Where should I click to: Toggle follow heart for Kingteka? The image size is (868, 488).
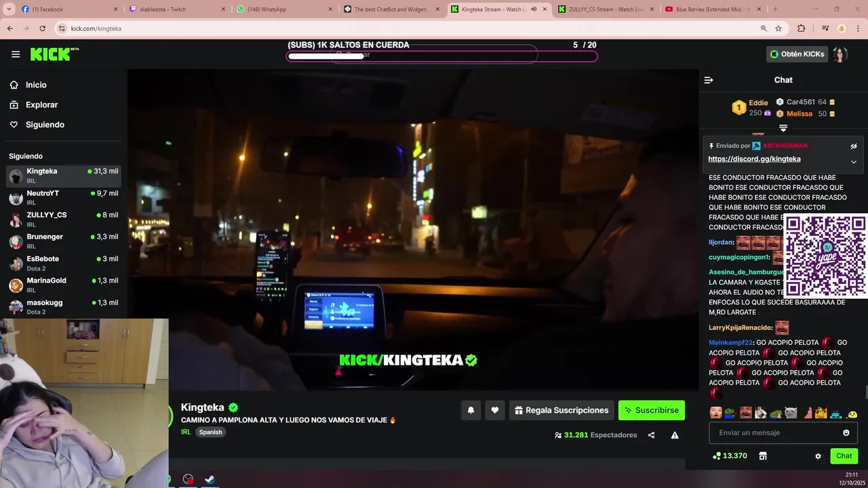point(495,410)
